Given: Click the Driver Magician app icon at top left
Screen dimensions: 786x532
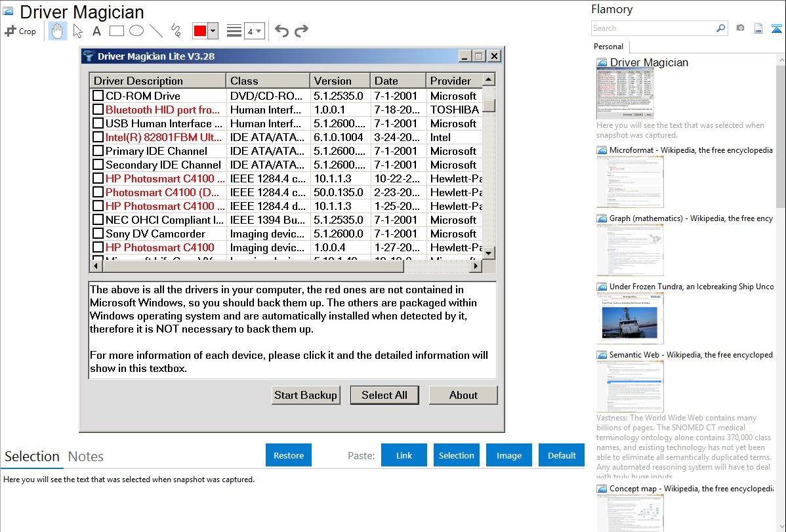Looking at the screenshot, I should [x=8, y=11].
